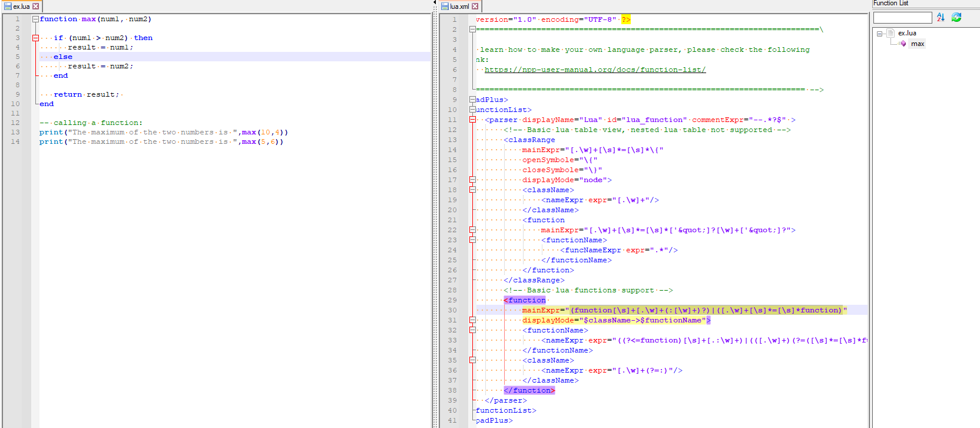980x428 pixels.
Task: Click displayName="Lua" attribute on line 11
Action: pyautogui.click(x=562, y=120)
